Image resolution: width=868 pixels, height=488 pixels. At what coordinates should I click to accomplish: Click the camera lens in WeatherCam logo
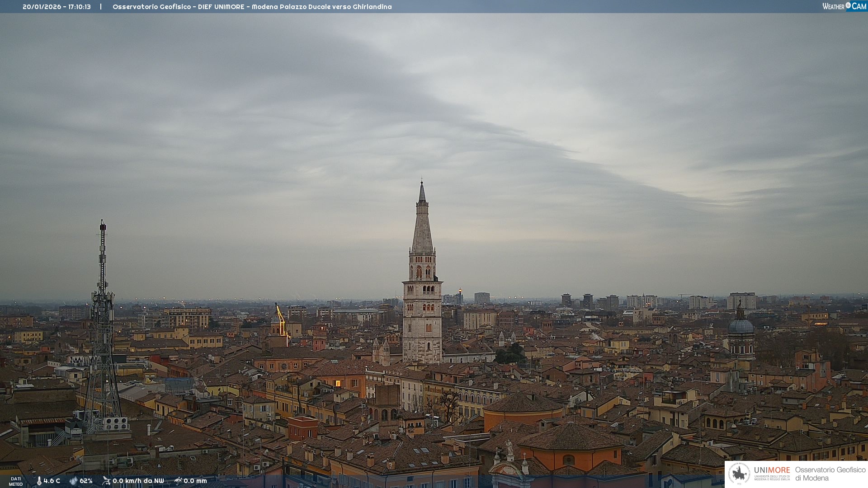click(x=848, y=5)
